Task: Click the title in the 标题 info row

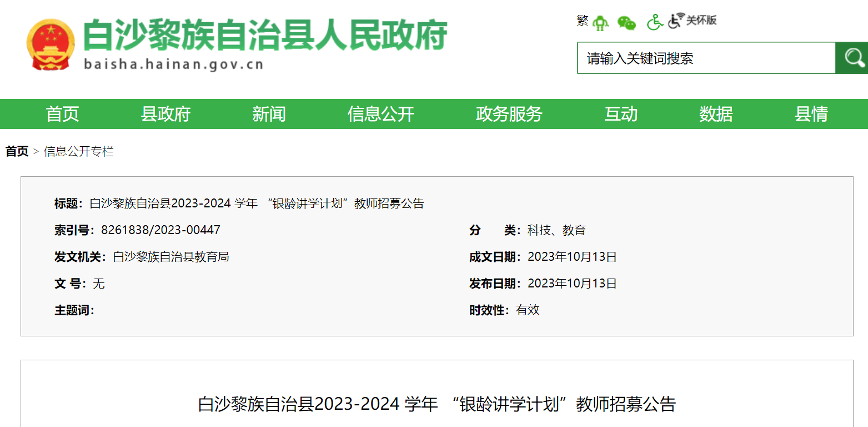Action: click(257, 203)
